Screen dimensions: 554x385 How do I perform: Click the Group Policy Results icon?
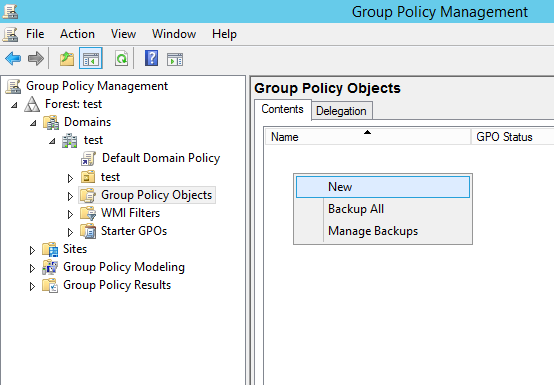[50, 285]
